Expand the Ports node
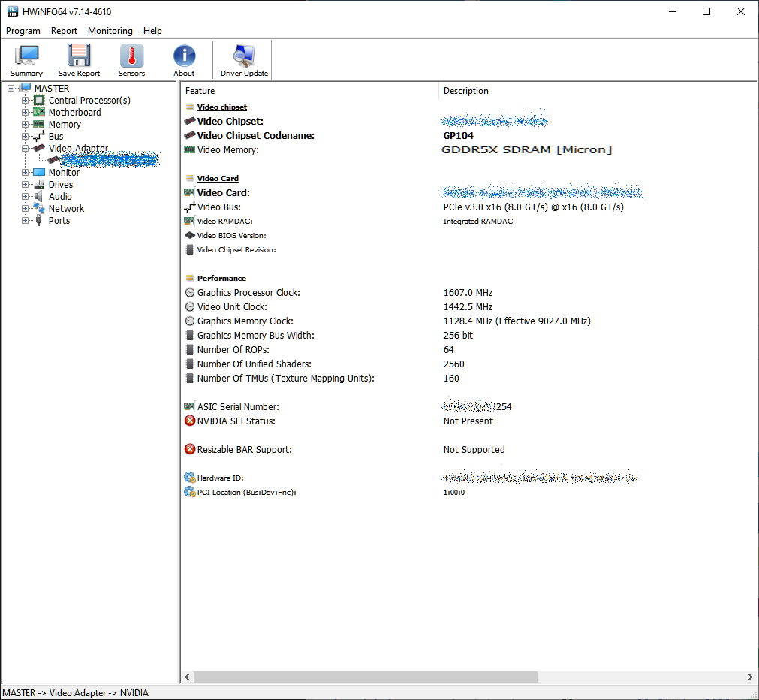Viewport: 759px width, 700px height. pyautogui.click(x=26, y=220)
